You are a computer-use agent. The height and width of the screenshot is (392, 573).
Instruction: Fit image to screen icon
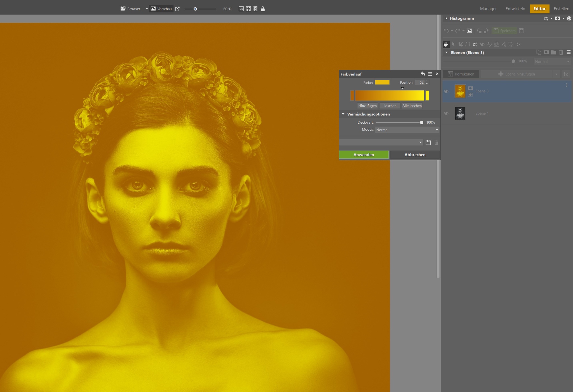tap(248, 9)
